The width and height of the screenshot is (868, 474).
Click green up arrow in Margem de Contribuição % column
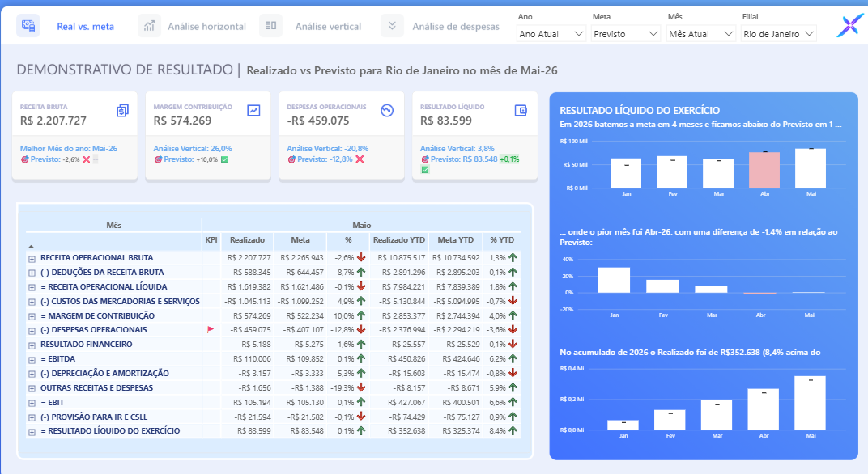tap(361, 315)
